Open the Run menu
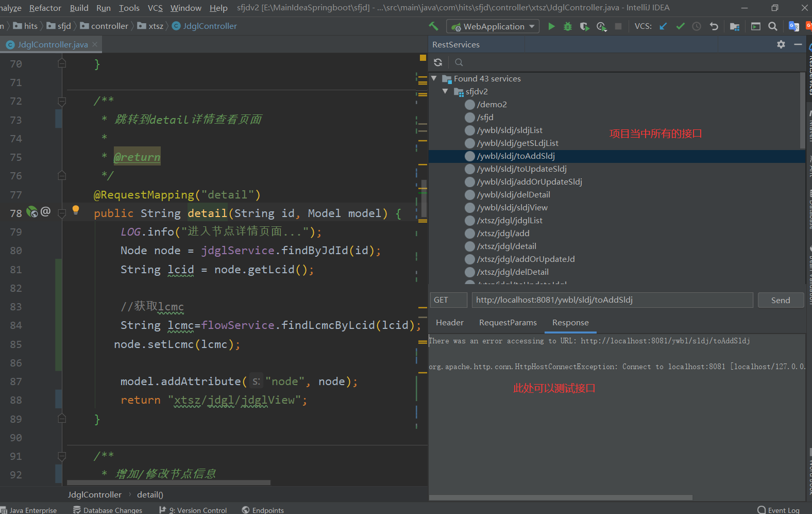The image size is (812, 514). point(104,8)
